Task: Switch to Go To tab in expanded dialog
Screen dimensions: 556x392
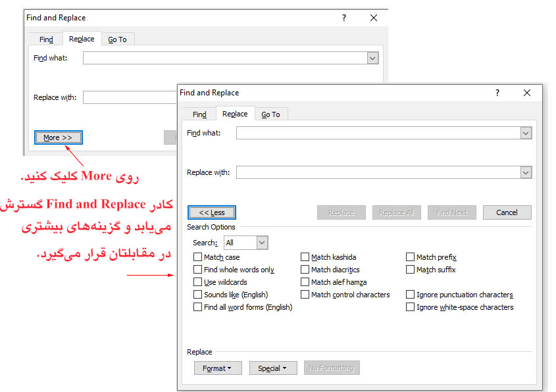Action: (270, 114)
